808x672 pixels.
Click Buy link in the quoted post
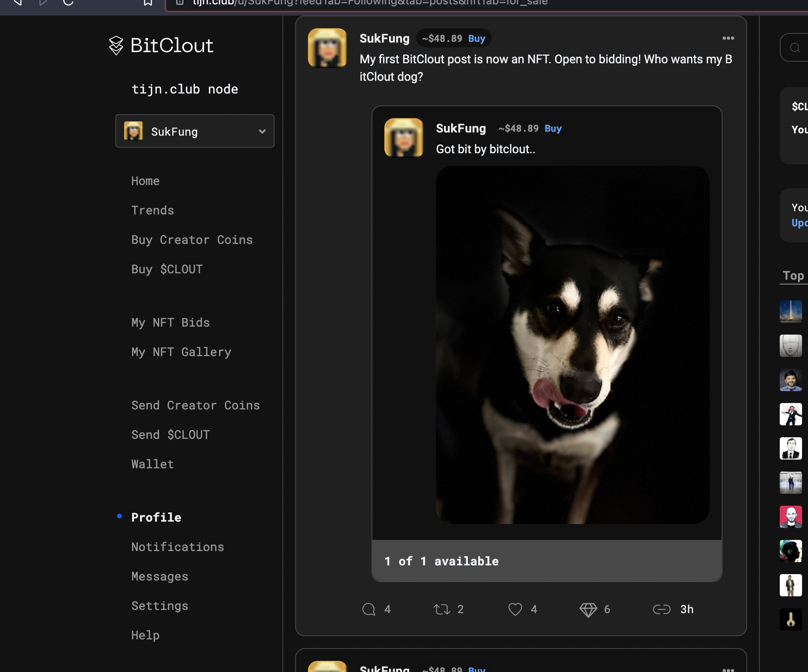[553, 129]
